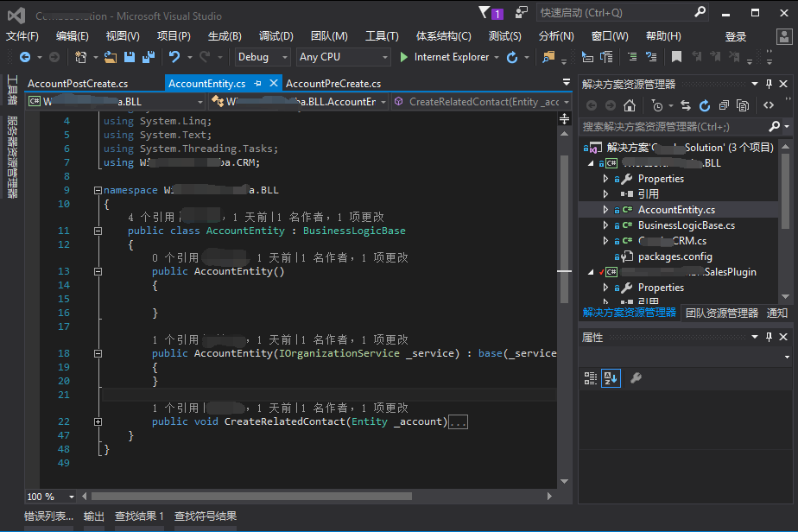
Task: Click the Save All icon
Action: point(149,57)
